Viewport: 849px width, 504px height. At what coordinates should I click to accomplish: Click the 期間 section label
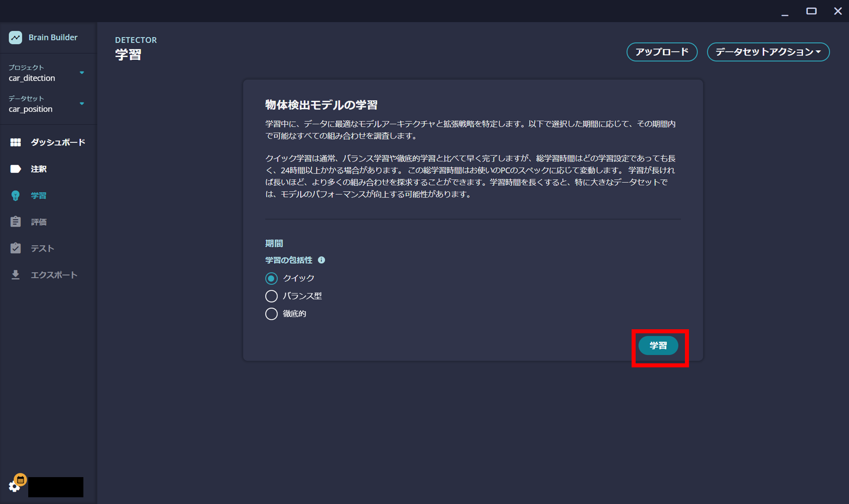tap(274, 243)
